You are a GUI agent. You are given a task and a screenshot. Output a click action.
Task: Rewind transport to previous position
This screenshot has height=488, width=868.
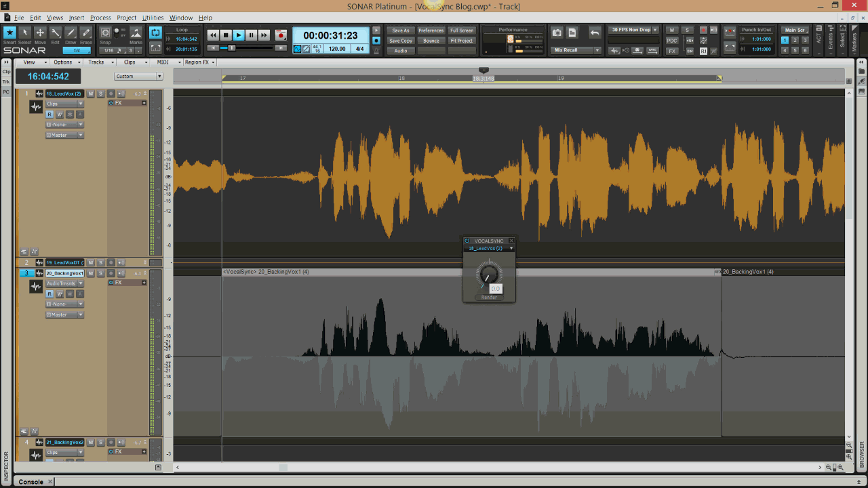coord(213,35)
